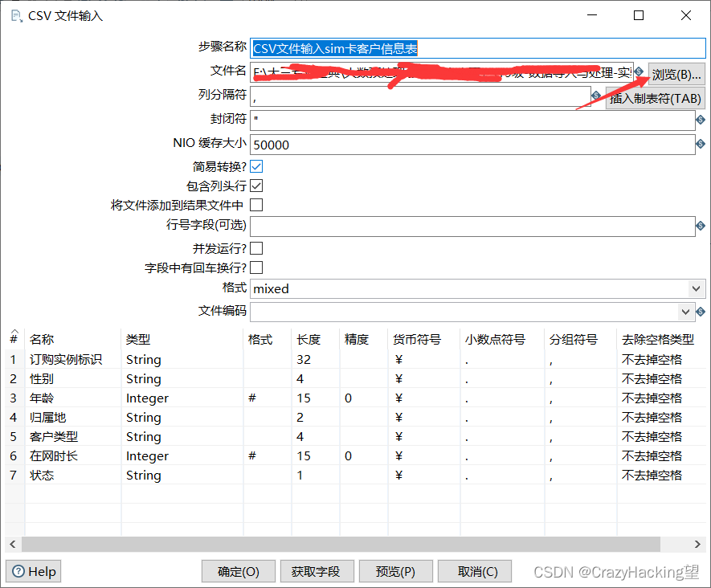Click the 浏览(B)... button
Image resolution: width=711 pixels, height=588 pixels.
(676, 75)
